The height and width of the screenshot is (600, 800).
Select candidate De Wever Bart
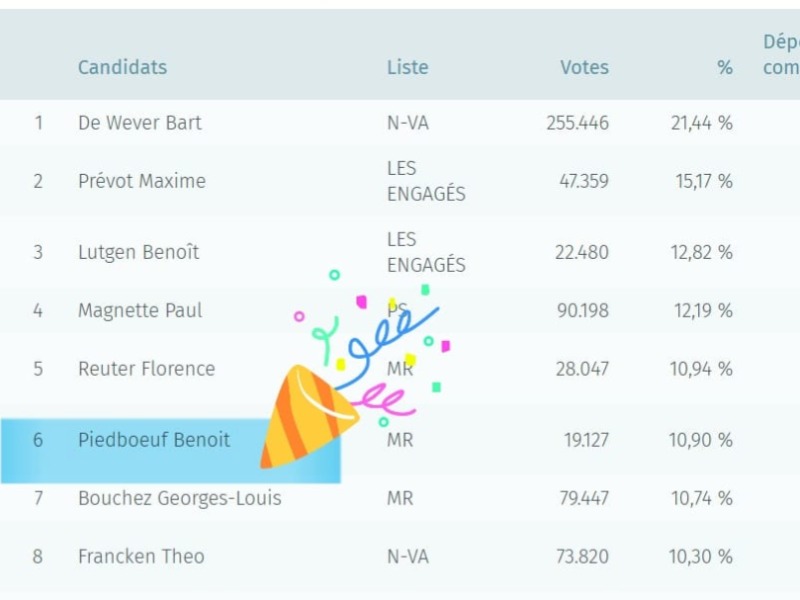[x=139, y=123]
